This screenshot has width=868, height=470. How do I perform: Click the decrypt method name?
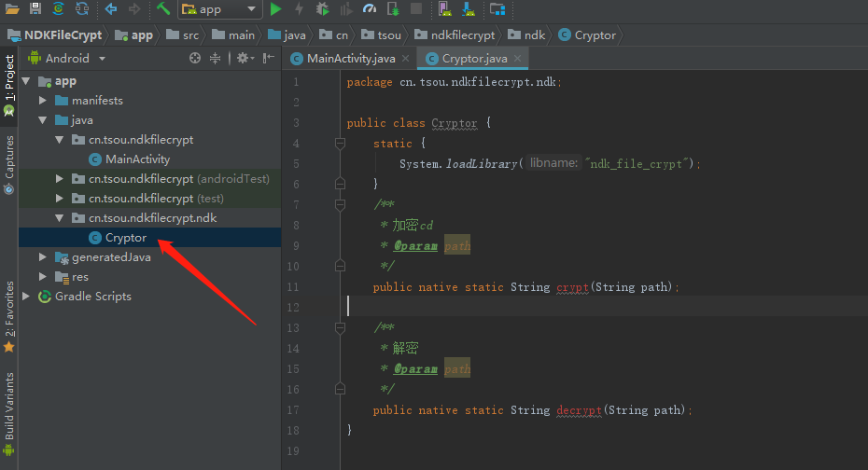coord(579,410)
